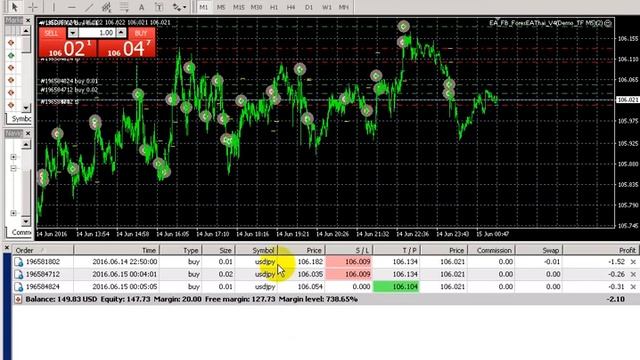This screenshot has height=360, width=640.
Task: Sort trades by Swap column header
Action: [x=539, y=250]
